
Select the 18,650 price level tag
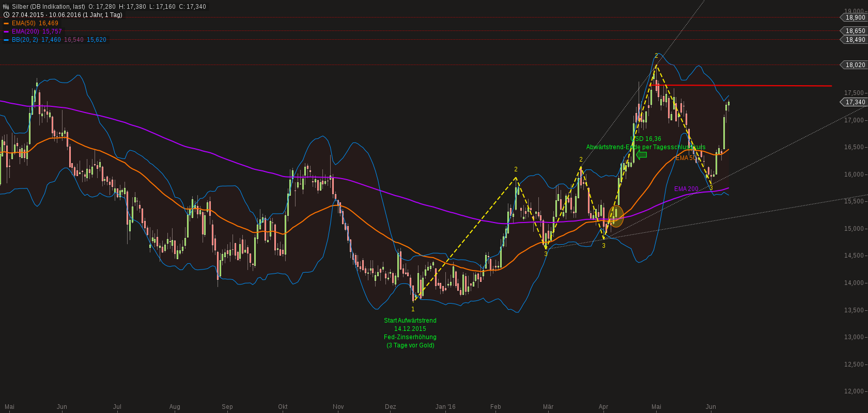click(854, 31)
